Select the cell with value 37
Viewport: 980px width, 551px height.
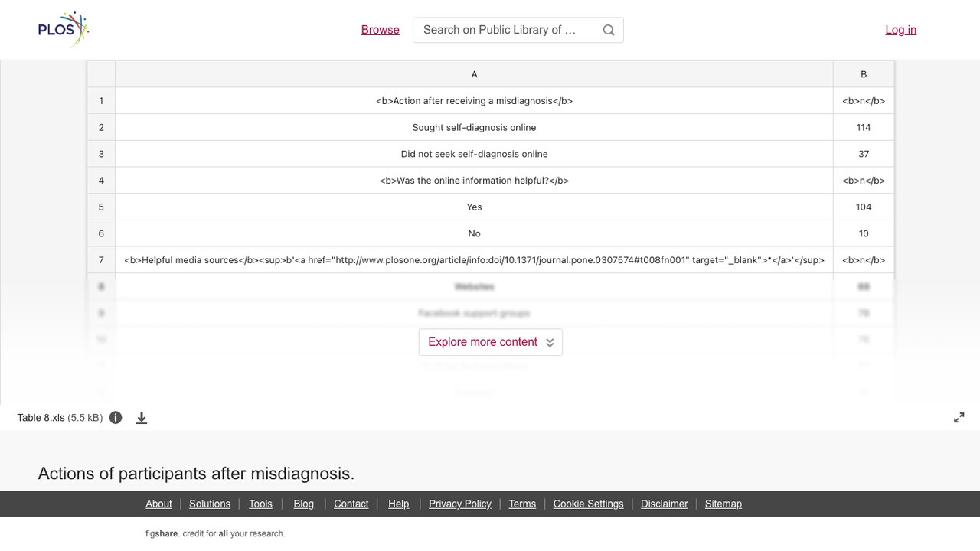pyautogui.click(x=864, y=154)
